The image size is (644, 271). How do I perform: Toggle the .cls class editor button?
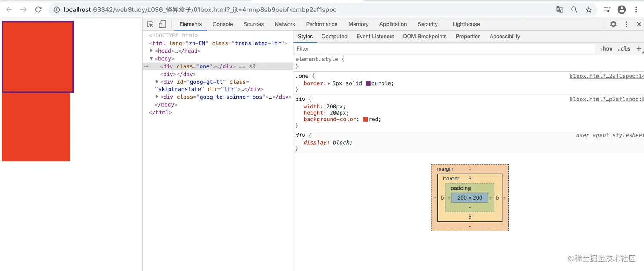[624, 48]
